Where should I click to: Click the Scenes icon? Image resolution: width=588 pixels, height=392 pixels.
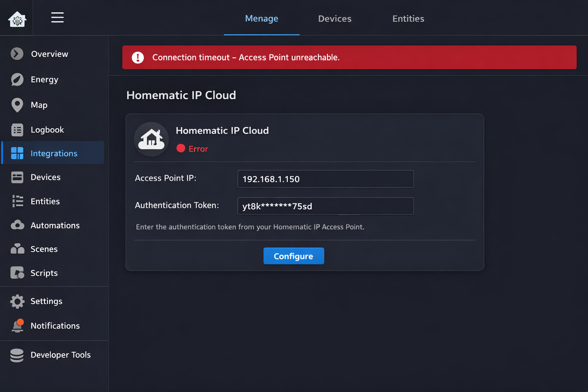point(17,249)
